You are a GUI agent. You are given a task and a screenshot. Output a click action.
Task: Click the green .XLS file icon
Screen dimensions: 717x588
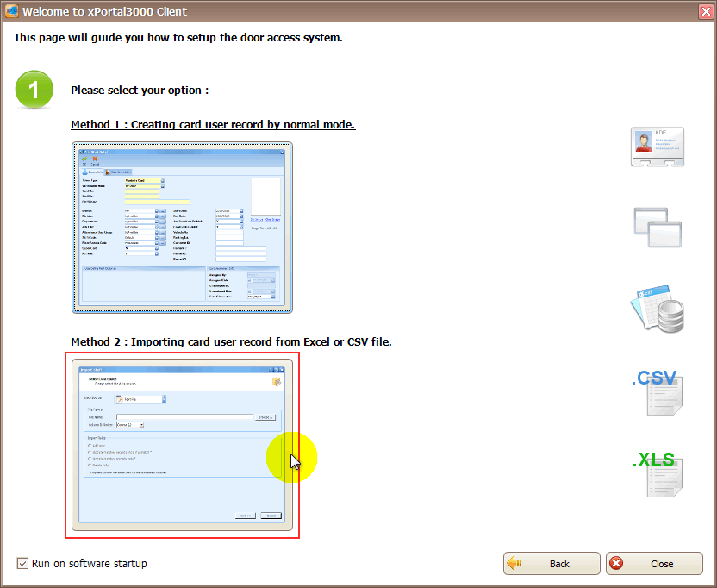(657, 473)
